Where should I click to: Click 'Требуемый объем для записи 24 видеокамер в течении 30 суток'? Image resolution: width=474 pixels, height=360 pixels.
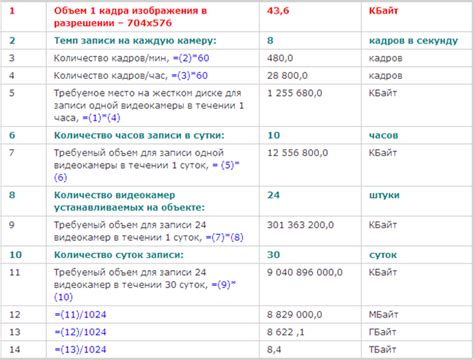tap(145, 284)
